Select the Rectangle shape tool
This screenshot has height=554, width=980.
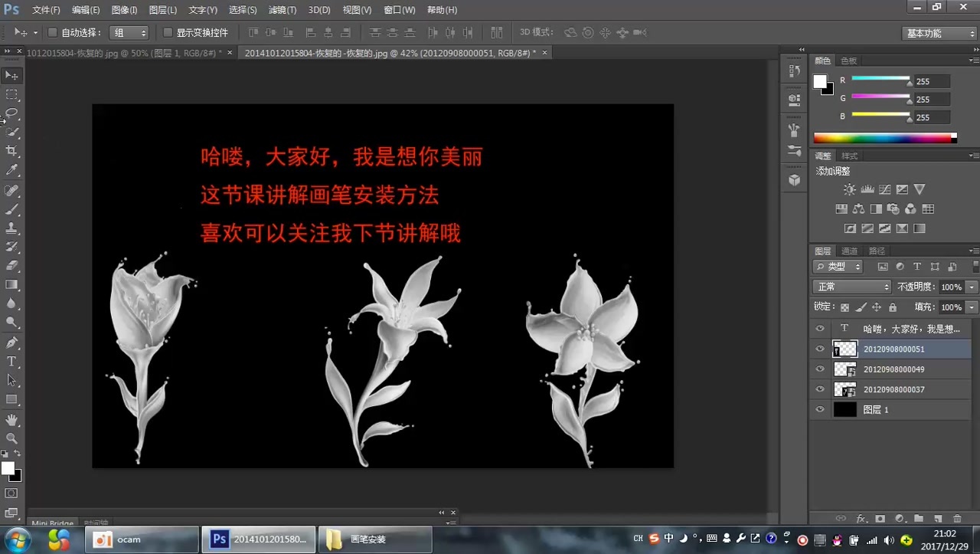coord(11,400)
